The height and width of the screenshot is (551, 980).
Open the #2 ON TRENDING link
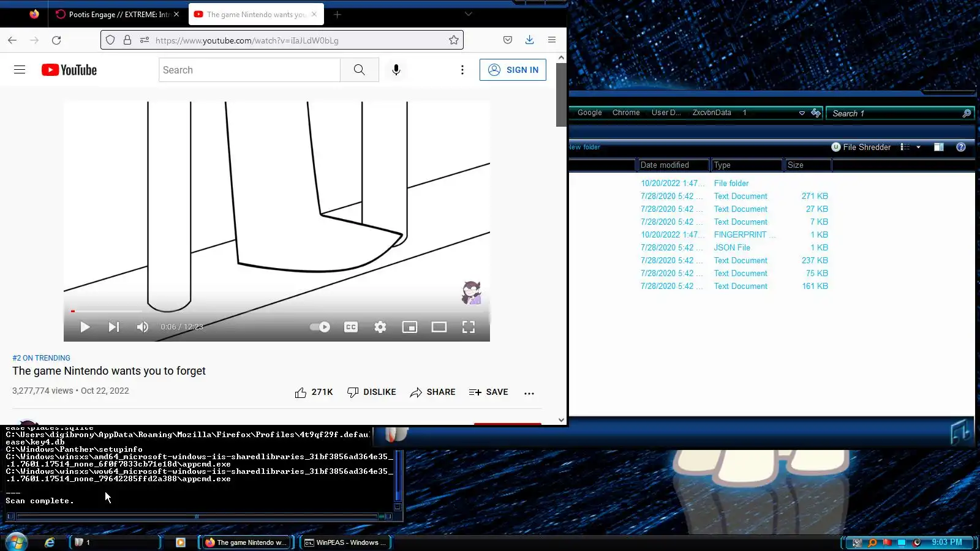point(42,358)
